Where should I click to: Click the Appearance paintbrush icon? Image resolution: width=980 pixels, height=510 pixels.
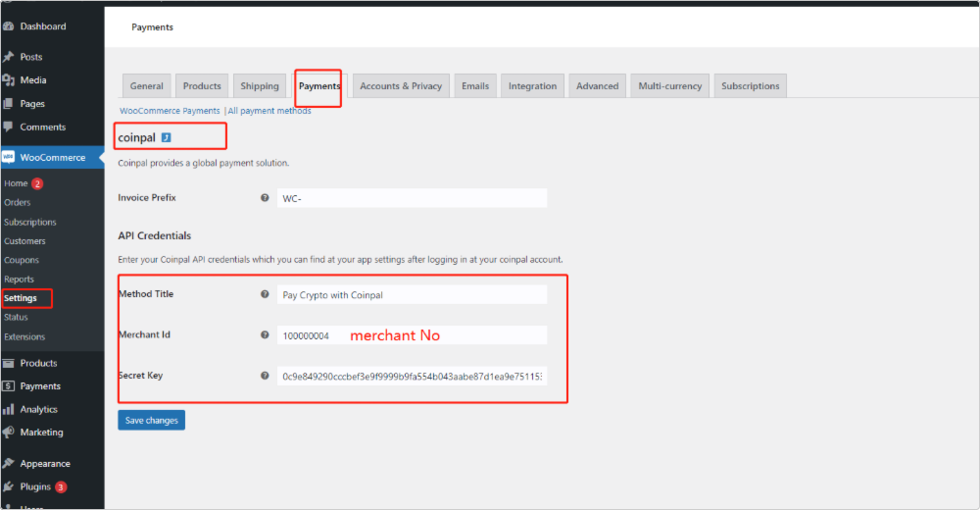tap(8, 463)
